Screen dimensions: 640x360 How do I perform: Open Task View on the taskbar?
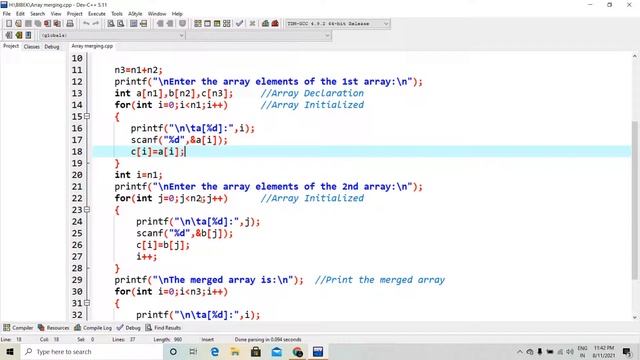click(x=193, y=351)
